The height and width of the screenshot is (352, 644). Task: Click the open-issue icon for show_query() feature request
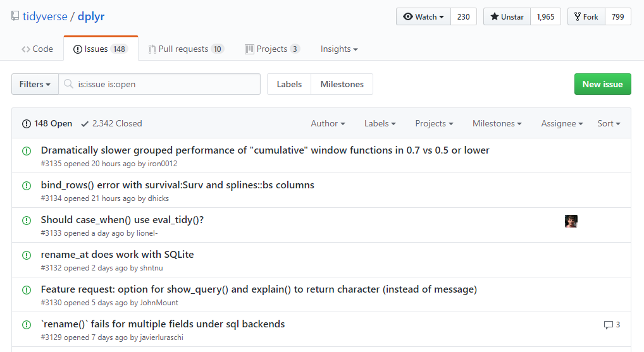coord(27,290)
